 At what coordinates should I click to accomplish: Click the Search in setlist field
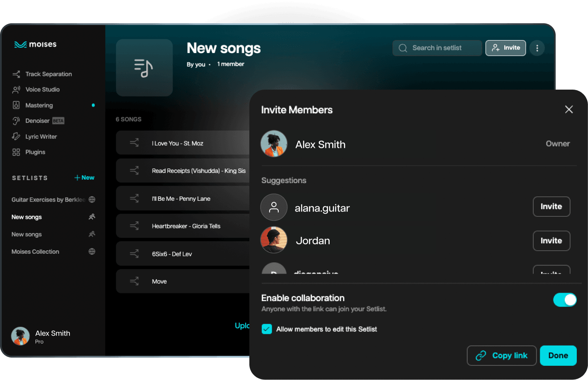click(437, 48)
